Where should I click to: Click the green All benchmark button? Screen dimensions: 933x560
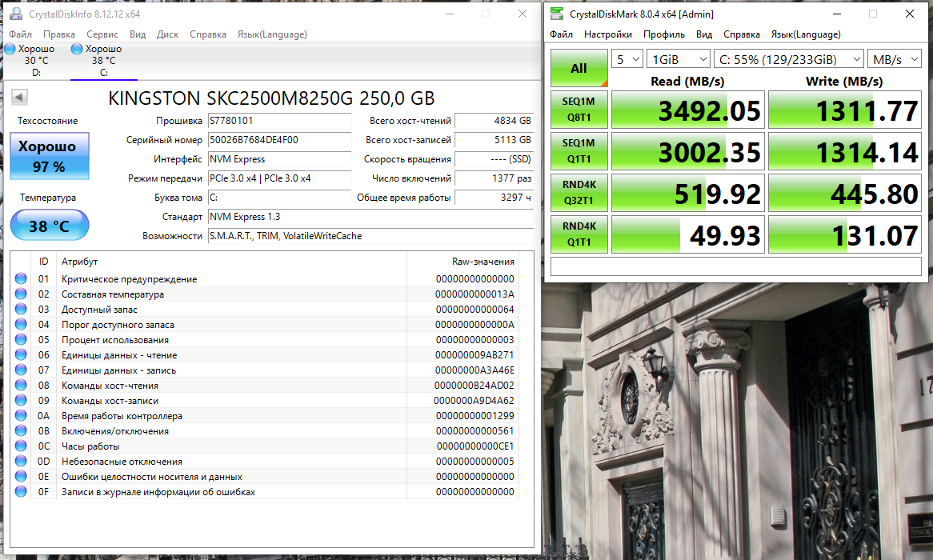579,68
